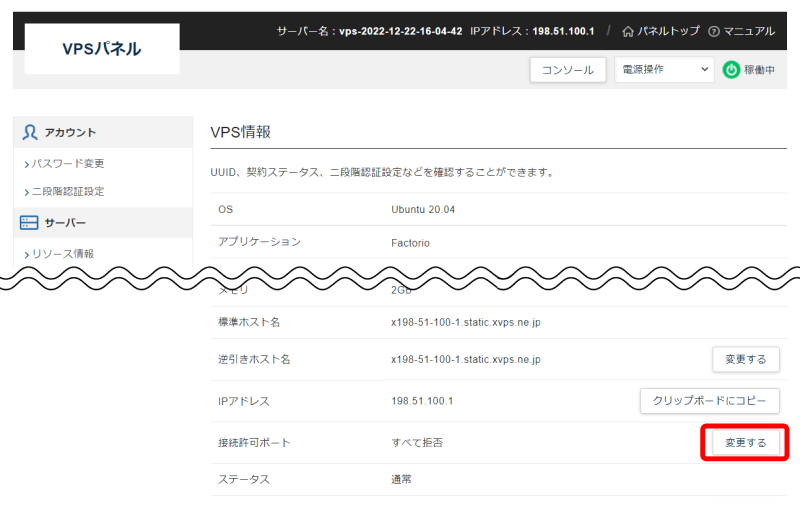Click 変更する for 接続許可ポート
800x508 pixels.
pyautogui.click(x=745, y=443)
